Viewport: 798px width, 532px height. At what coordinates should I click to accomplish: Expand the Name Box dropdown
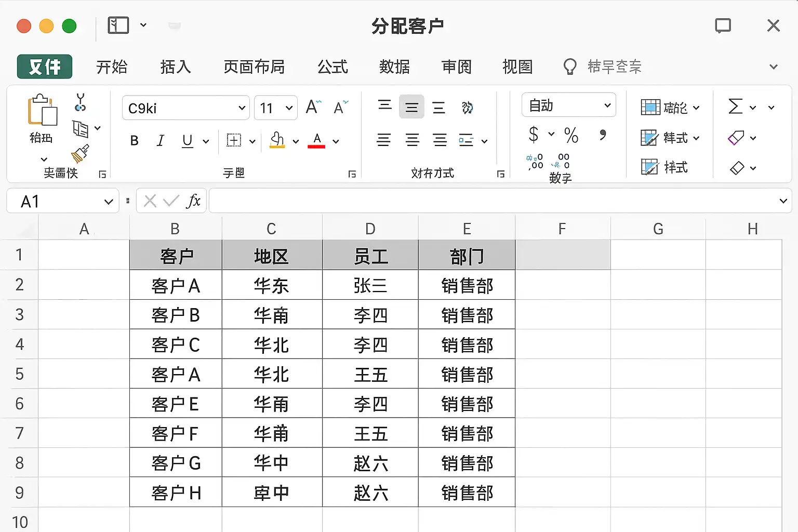click(108, 202)
